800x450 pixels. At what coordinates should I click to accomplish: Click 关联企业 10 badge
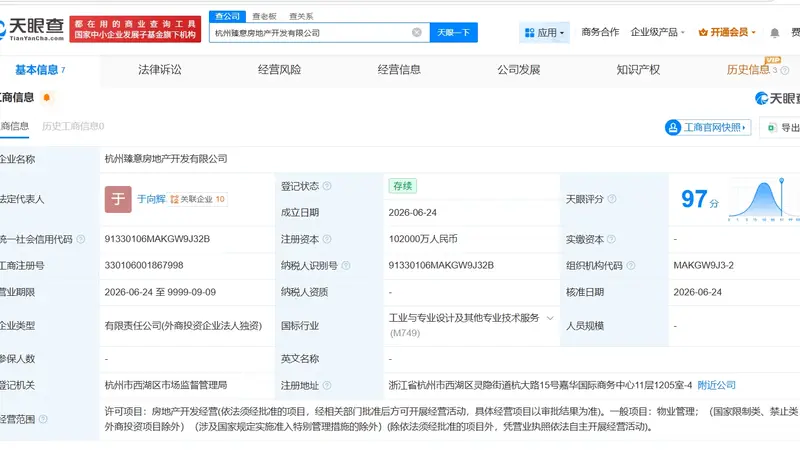[197, 199]
